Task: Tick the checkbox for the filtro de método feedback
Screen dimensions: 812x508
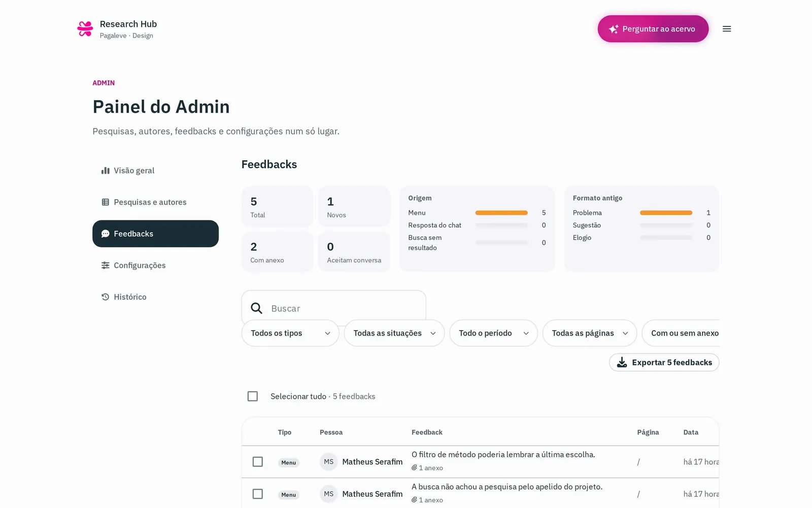Action: [x=258, y=462]
